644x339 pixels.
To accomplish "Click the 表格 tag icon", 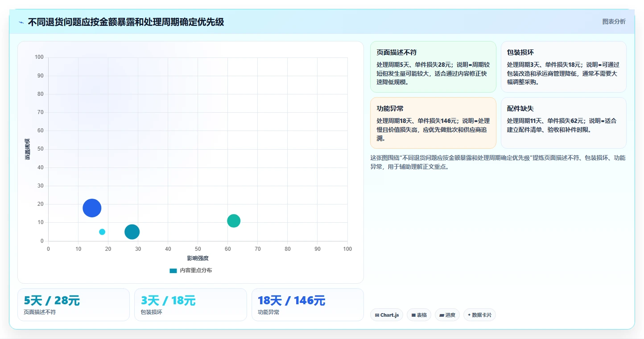I will [x=413, y=315].
